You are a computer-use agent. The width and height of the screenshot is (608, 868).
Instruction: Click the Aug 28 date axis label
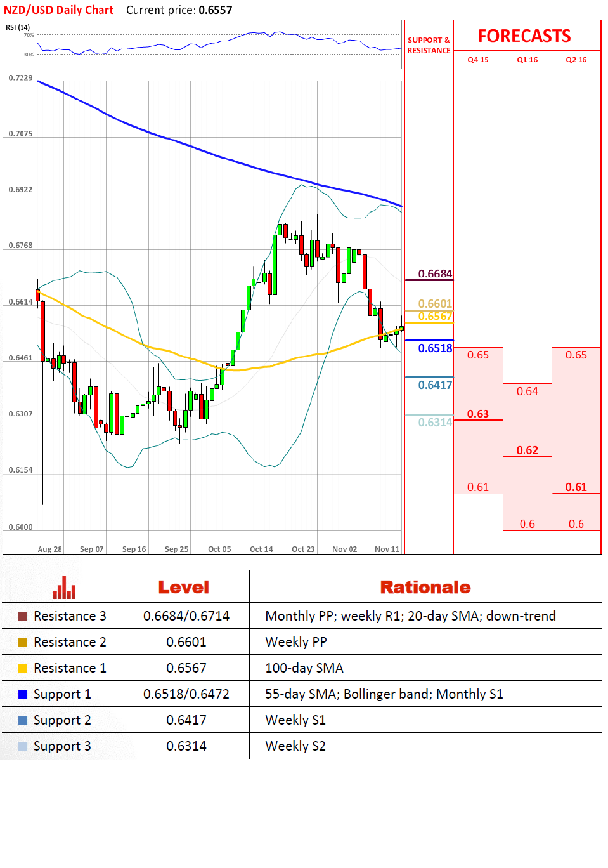49,549
